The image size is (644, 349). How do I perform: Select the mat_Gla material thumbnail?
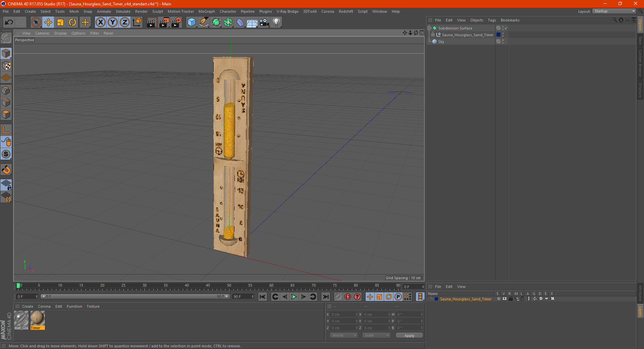point(21,320)
